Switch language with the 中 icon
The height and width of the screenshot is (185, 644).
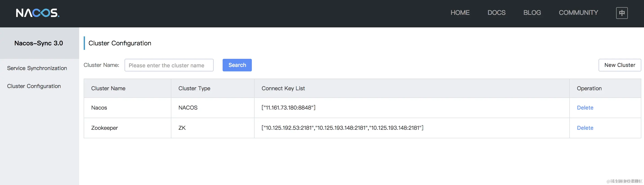coord(622,13)
